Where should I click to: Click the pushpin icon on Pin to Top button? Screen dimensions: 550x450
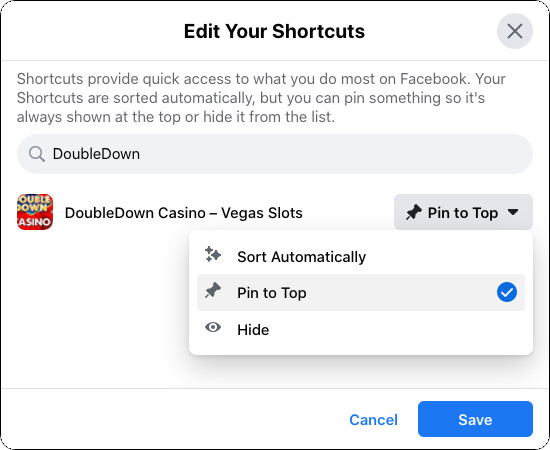(x=414, y=213)
